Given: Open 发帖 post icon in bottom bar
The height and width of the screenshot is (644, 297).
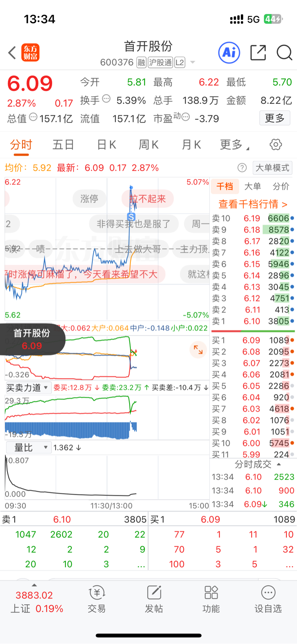Looking at the screenshot, I should click(154, 599).
